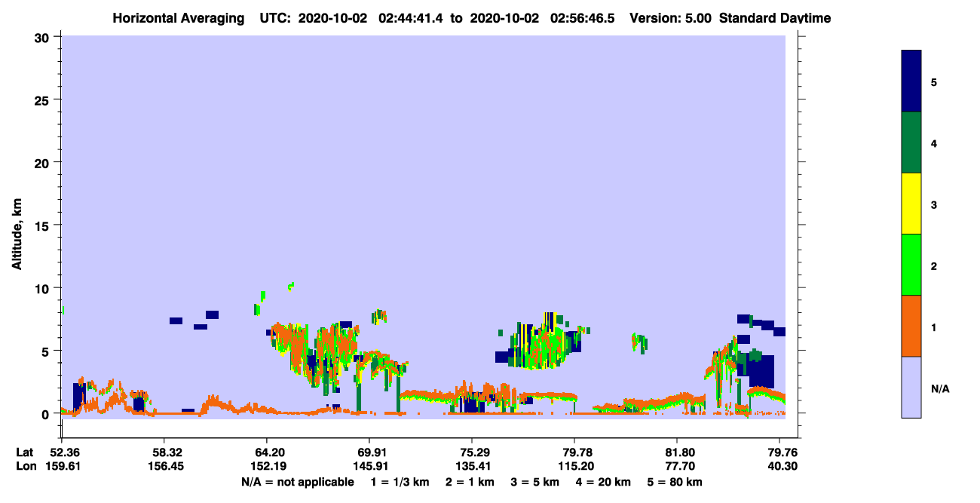This screenshot has height=503, width=980.
Task: Click the longitude value 115.20
Action: tap(575, 466)
